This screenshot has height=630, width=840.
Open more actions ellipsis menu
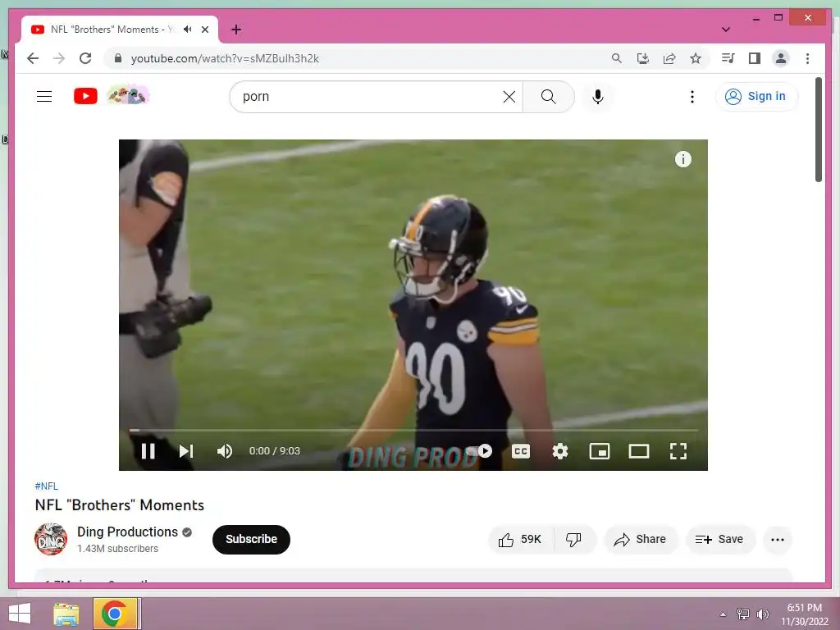pos(778,540)
